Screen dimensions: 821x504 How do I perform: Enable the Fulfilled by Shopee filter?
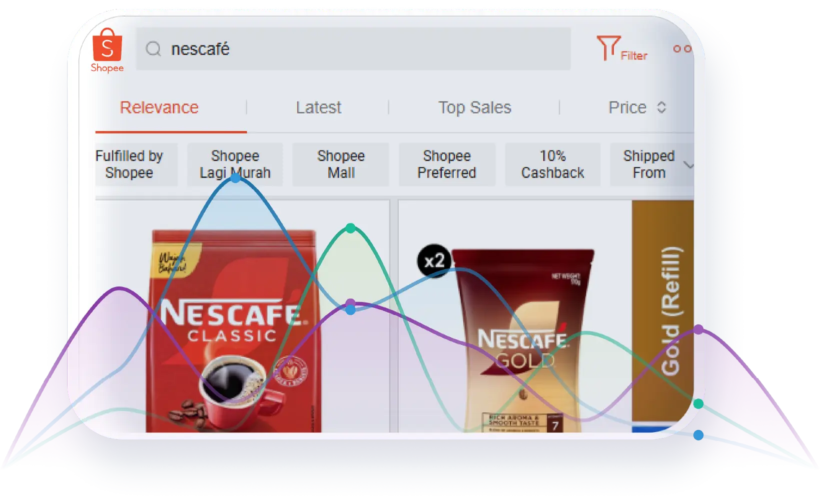[130, 164]
